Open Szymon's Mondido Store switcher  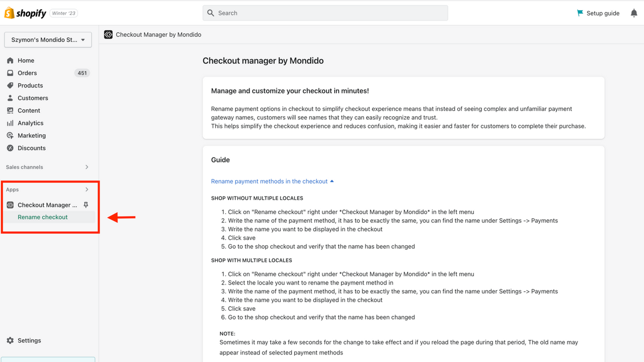pos(48,40)
